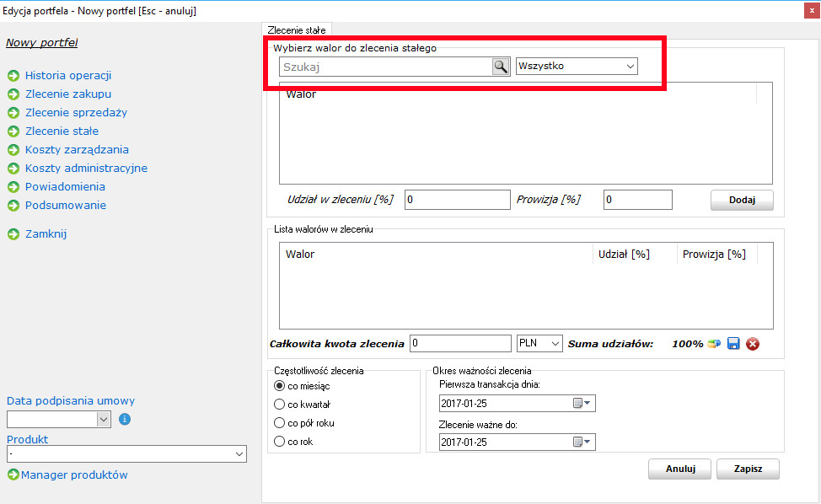Open 'Historia operacji' in the sidebar
Screen dimensions: 821x504
tap(68, 76)
